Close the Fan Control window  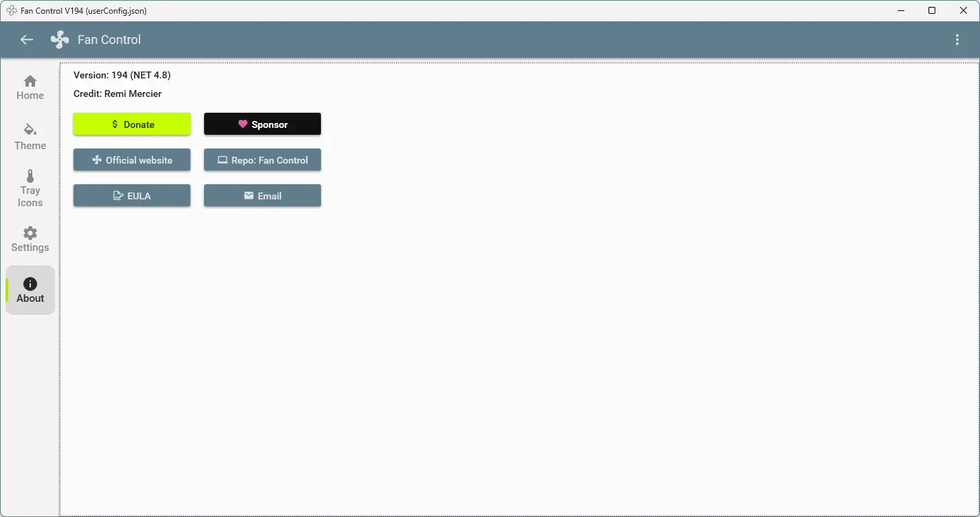tap(964, 10)
